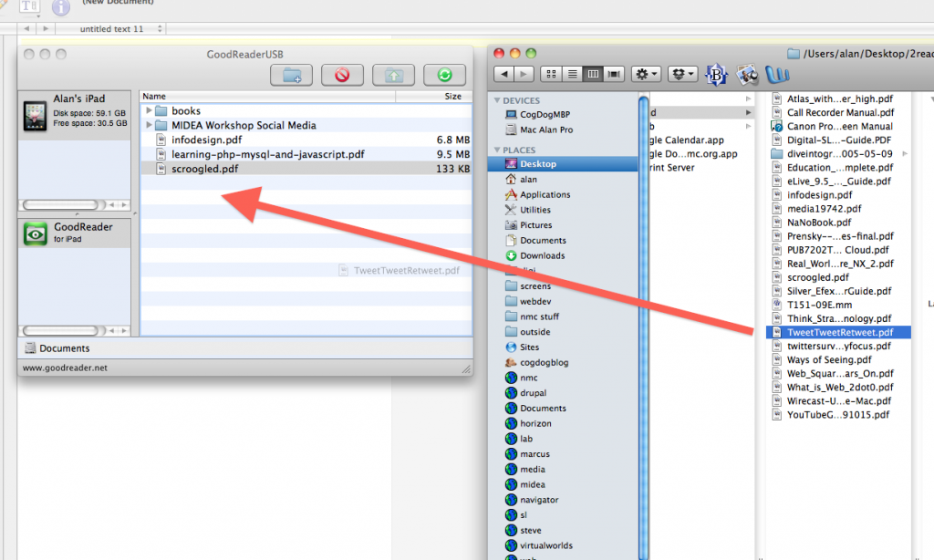
Task: Refresh the GoodReaderUSB file list
Action: [446, 75]
